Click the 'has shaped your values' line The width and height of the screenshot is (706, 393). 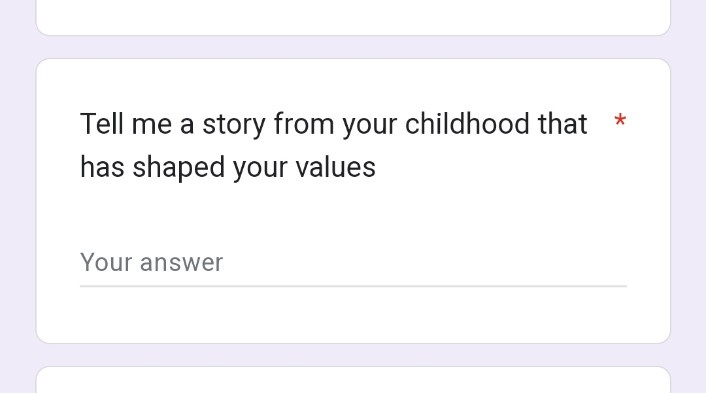(x=228, y=167)
